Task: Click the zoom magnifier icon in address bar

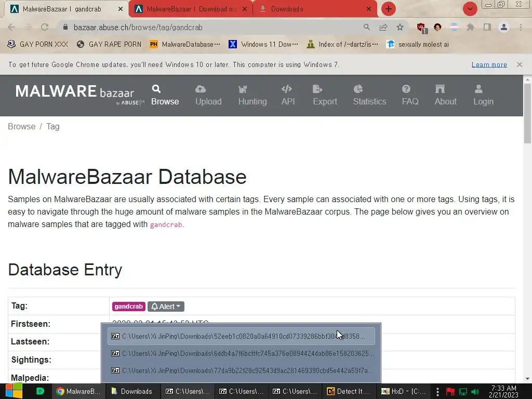Action: [x=366, y=27]
